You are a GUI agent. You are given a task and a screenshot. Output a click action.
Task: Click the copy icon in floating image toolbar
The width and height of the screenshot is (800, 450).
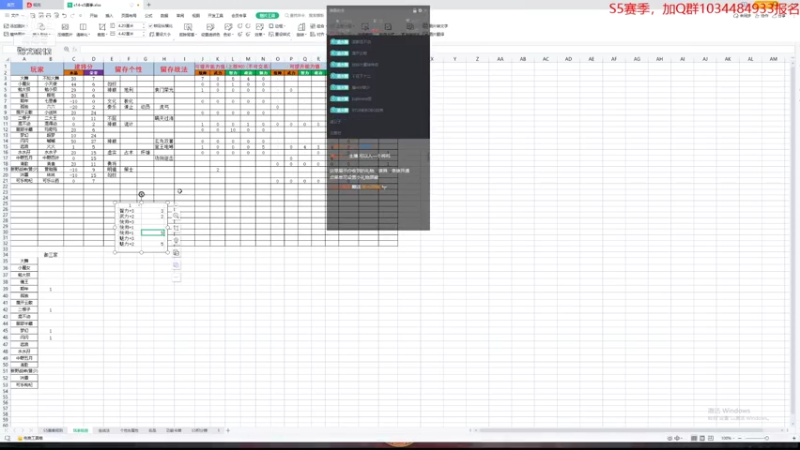pyautogui.click(x=176, y=253)
